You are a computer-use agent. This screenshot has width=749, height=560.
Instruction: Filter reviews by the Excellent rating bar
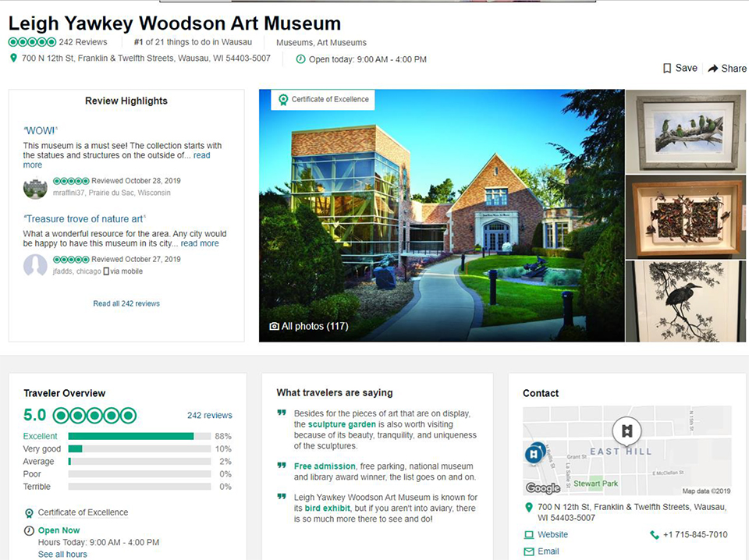(x=140, y=436)
